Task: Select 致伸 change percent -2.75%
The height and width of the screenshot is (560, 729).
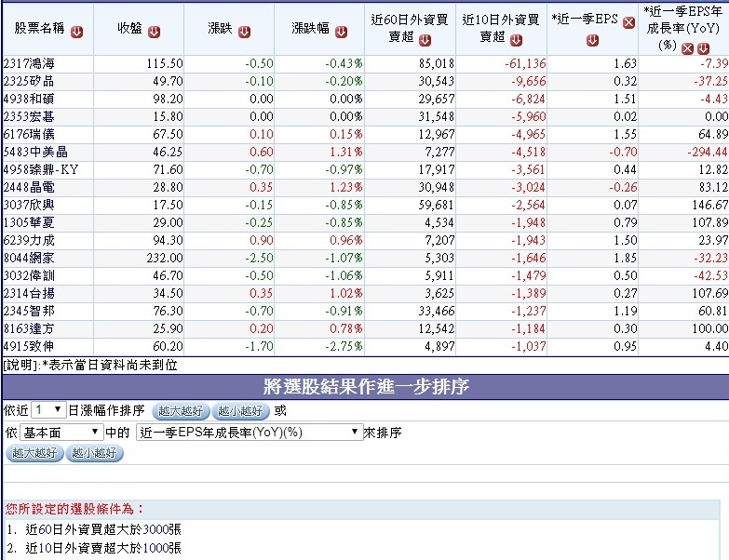Action: [x=344, y=346]
